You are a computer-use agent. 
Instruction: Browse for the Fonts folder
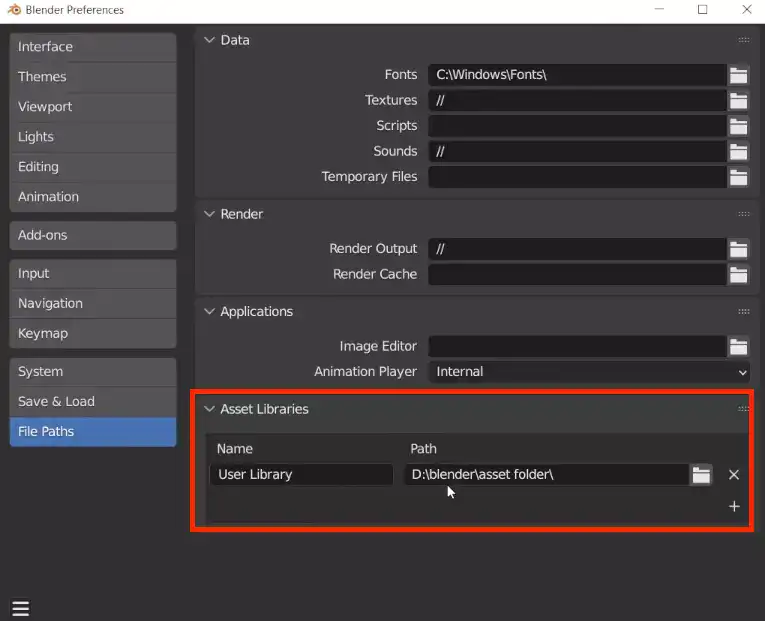[x=738, y=75]
